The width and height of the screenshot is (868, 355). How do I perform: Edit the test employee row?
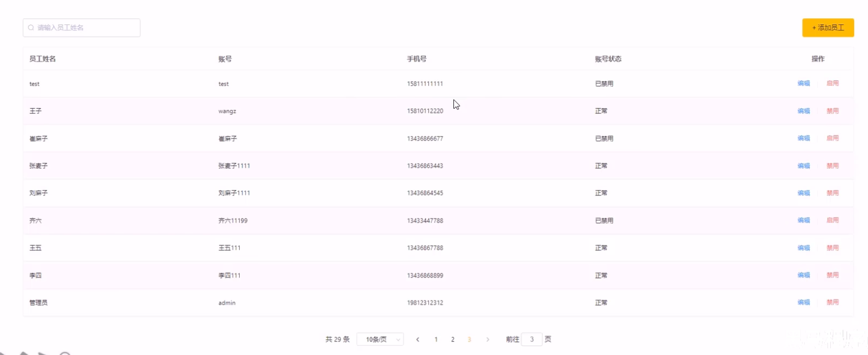pyautogui.click(x=803, y=84)
